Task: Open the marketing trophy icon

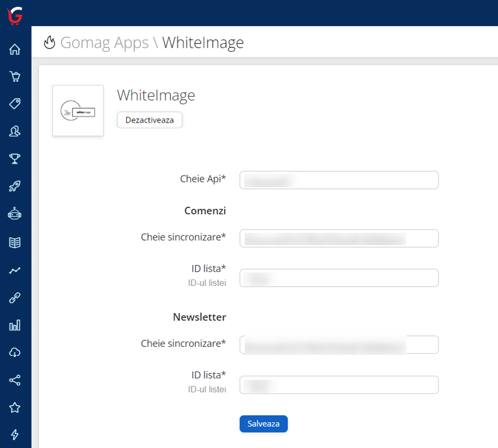Action: tap(14, 158)
